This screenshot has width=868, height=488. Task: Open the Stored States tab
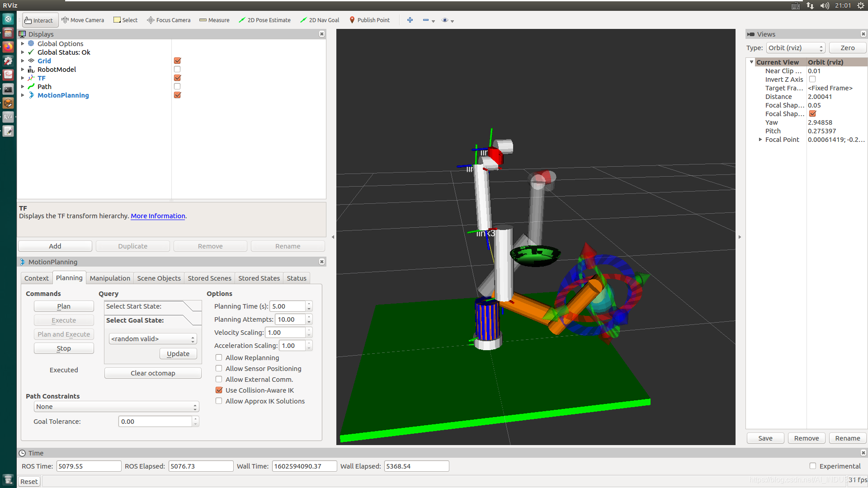click(259, 278)
